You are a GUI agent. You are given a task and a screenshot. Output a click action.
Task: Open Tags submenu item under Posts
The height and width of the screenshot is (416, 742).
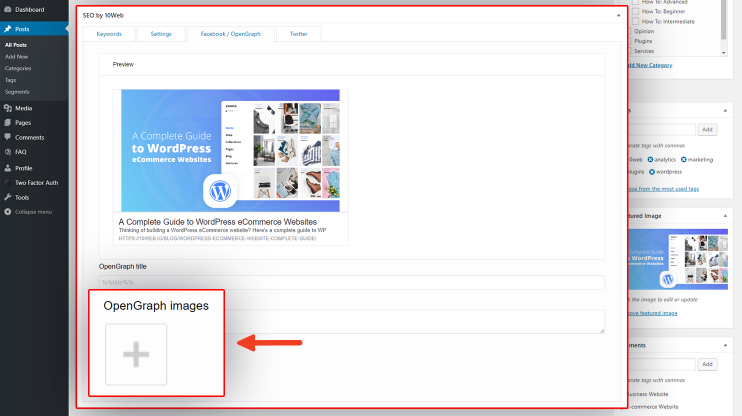coord(10,80)
